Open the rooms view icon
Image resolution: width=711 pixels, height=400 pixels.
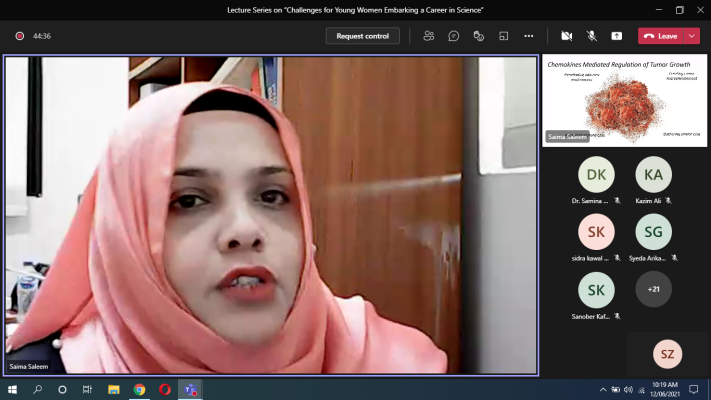pos(504,36)
